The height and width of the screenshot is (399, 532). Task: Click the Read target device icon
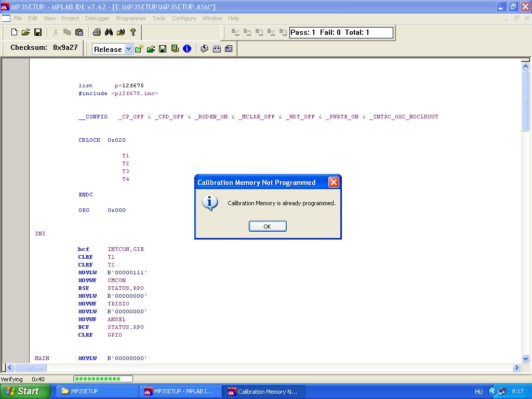tap(247, 32)
